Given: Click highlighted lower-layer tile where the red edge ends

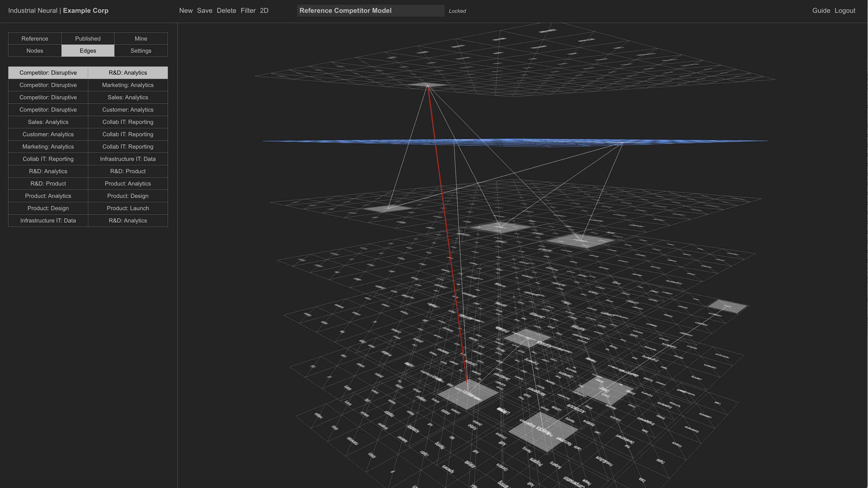Looking at the screenshot, I should [468, 394].
